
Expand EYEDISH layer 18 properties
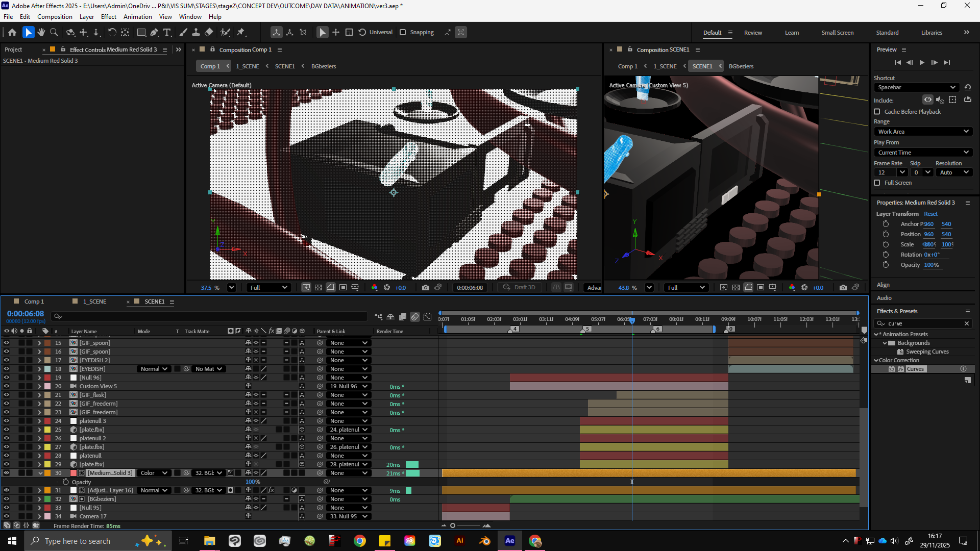39,369
